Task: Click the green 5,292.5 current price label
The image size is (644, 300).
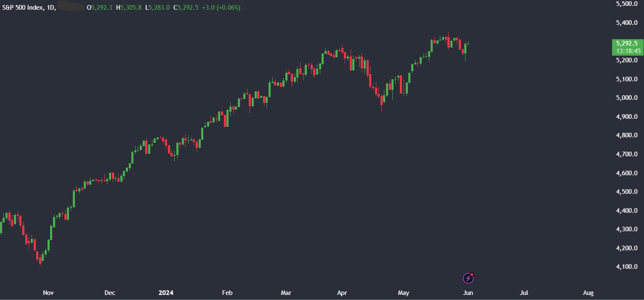Action: click(626, 43)
